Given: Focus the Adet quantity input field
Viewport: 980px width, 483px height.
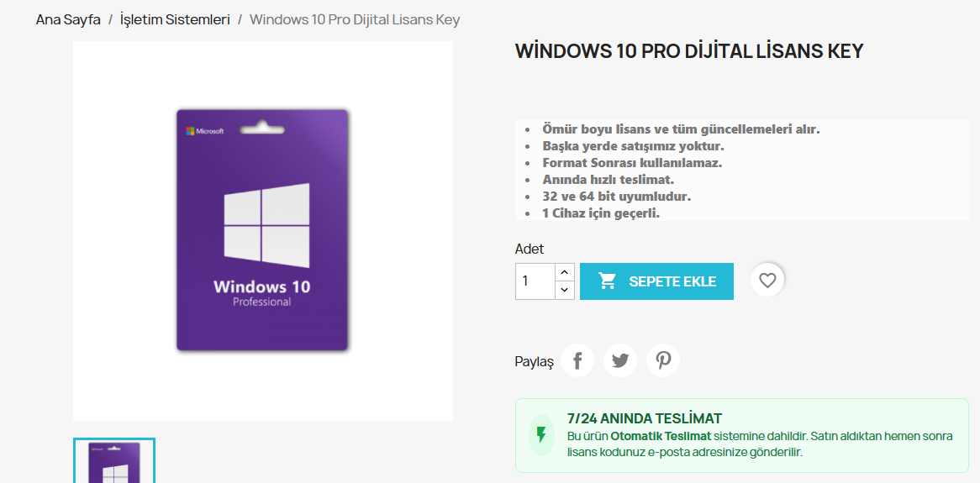Looking at the screenshot, I should pos(535,281).
